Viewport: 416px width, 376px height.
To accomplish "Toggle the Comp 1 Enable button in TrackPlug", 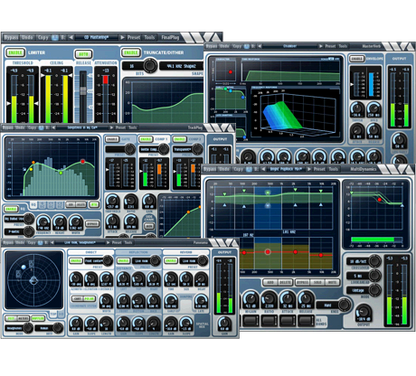I will click(x=146, y=139).
